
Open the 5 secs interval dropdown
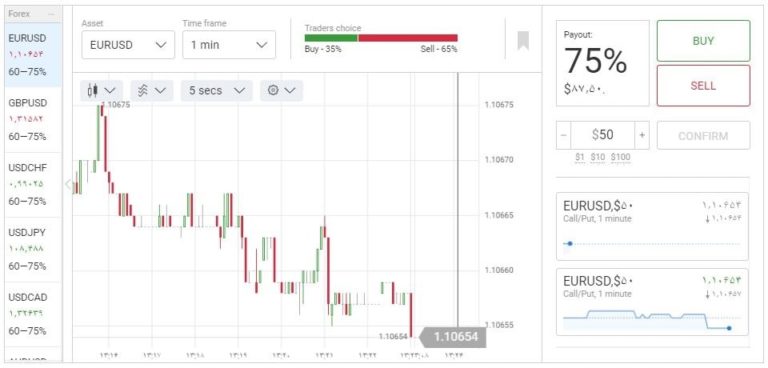[x=216, y=91]
